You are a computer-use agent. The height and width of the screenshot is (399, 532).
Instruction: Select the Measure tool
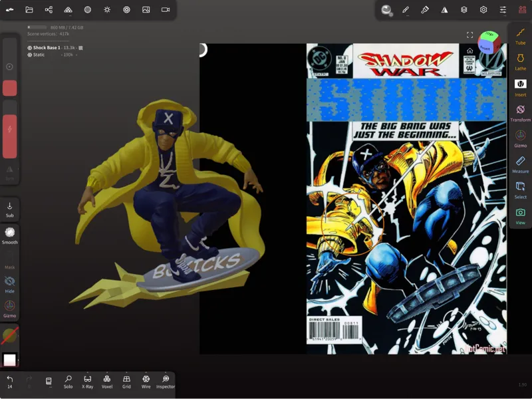[520, 165]
